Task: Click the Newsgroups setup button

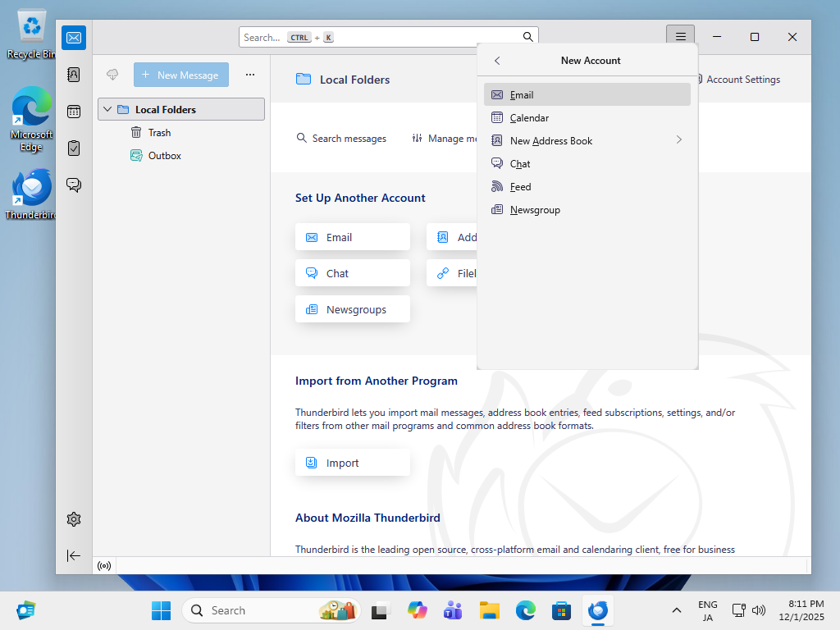Action: coord(352,309)
